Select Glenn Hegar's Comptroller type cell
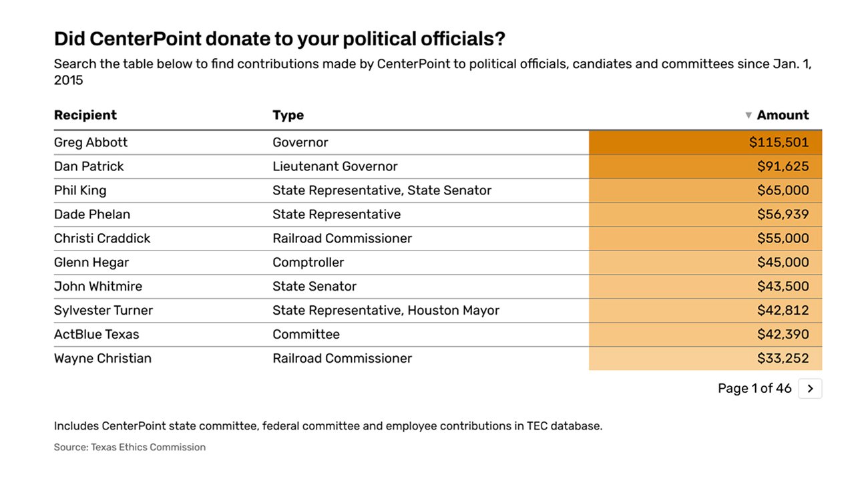The height and width of the screenshot is (481, 868). [308, 263]
